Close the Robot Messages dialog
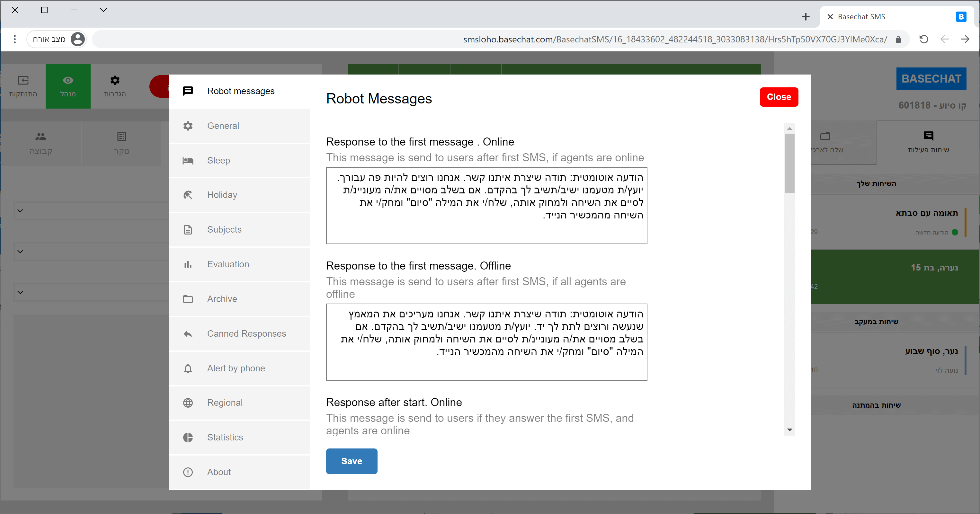Screen dimensions: 980x514 tap(778, 97)
